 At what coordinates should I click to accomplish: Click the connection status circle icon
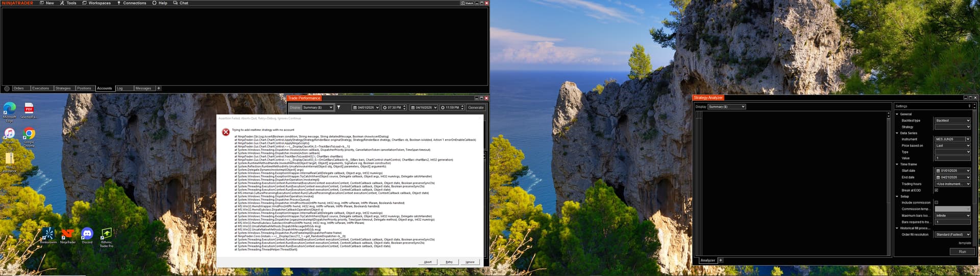7,88
